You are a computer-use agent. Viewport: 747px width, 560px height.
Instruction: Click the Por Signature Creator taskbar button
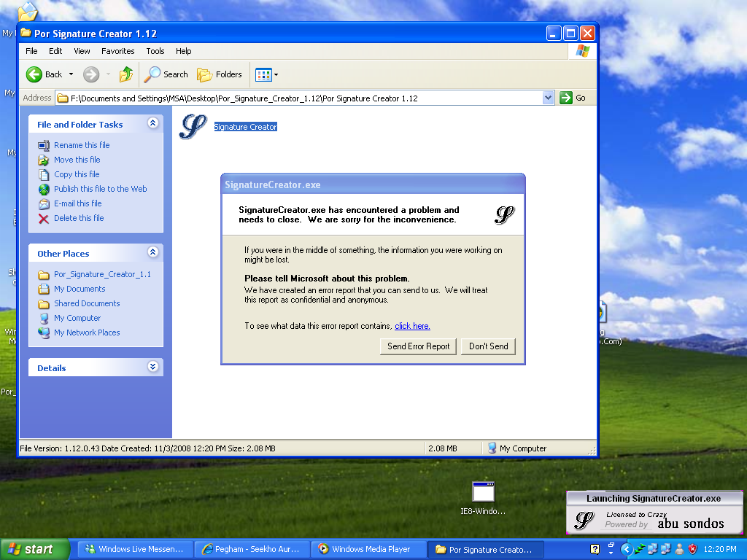pyautogui.click(x=485, y=550)
